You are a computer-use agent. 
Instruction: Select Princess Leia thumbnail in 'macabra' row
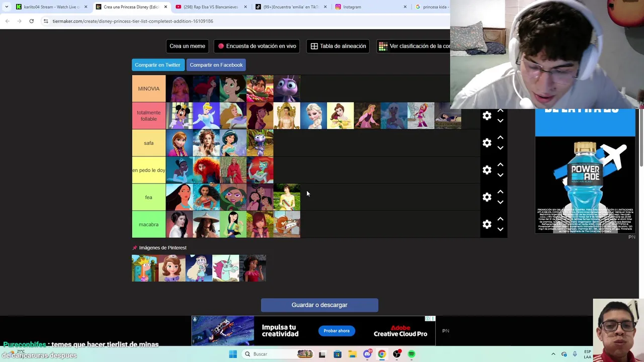pyautogui.click(x=179, y=224)
